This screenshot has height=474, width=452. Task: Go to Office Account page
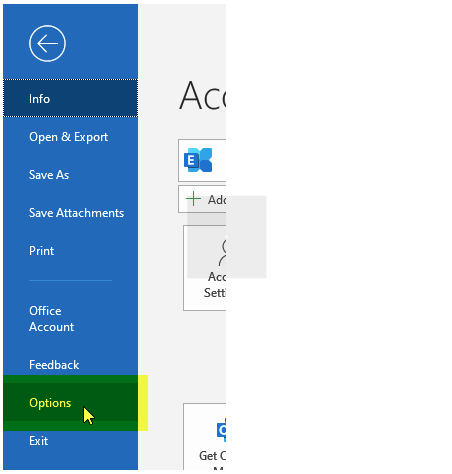tap(70, 319)
